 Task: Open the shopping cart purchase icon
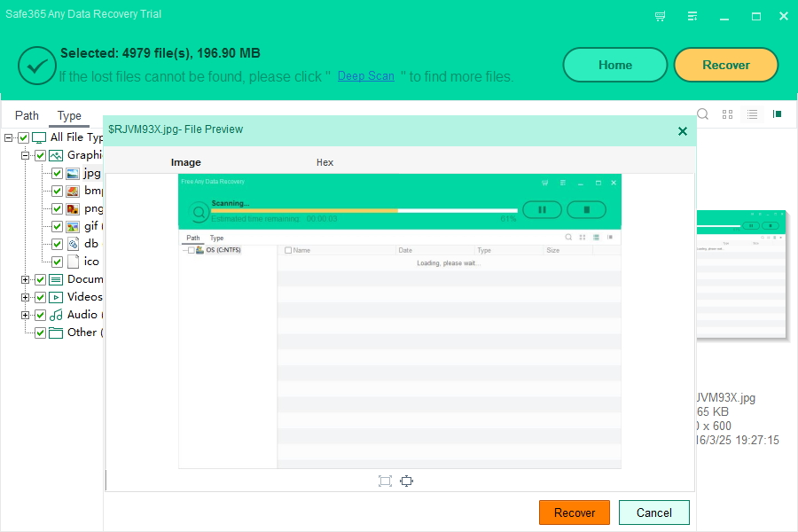coord(660,16)
